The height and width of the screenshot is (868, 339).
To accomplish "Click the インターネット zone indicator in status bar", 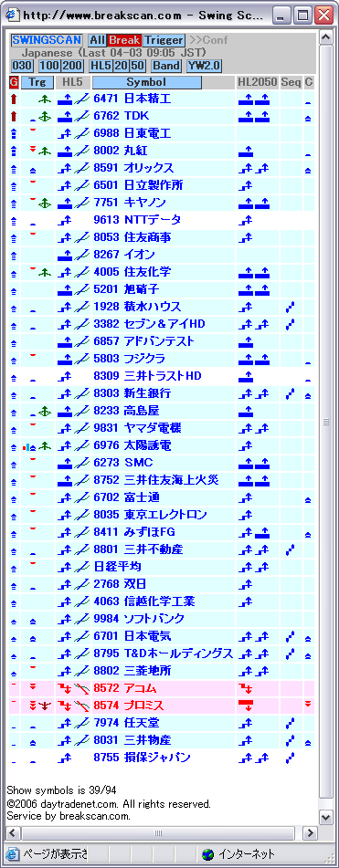I will tap(238, 854).
